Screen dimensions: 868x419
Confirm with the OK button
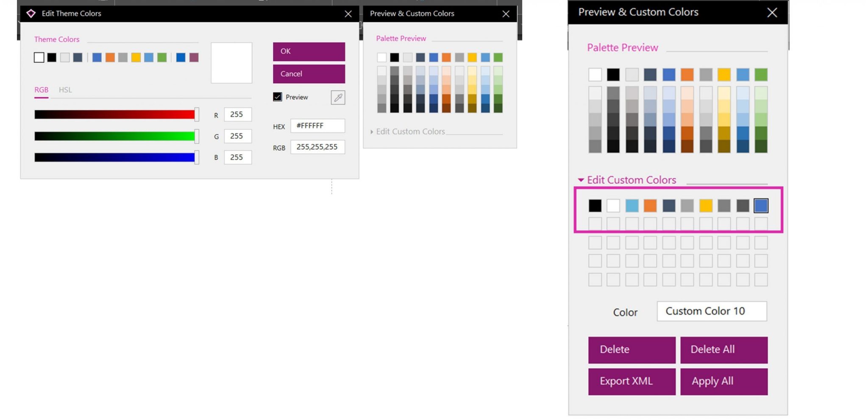309,51
